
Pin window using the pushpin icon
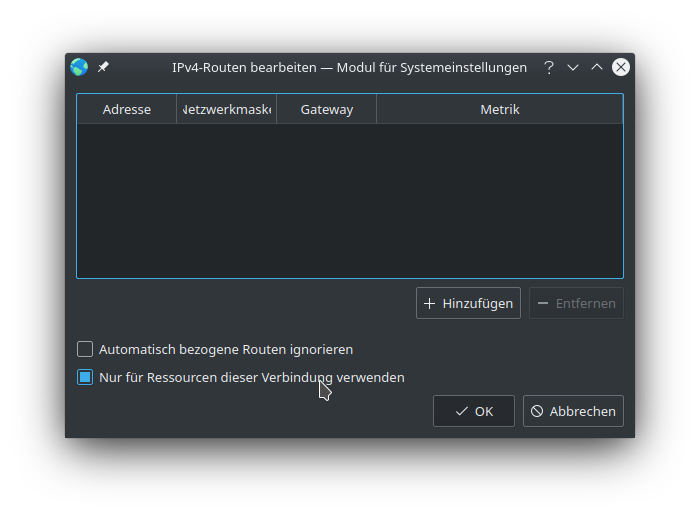click(x=103, y=67)
